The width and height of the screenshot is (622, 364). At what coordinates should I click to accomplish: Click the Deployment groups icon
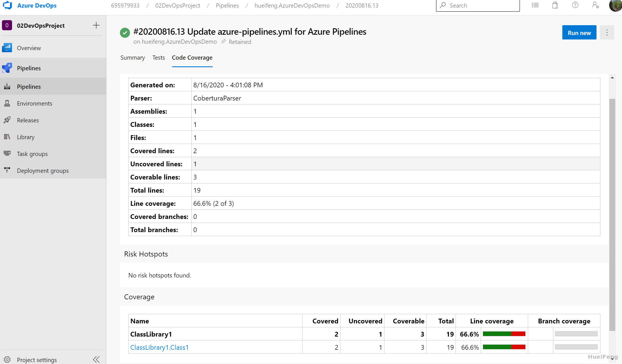7,171
